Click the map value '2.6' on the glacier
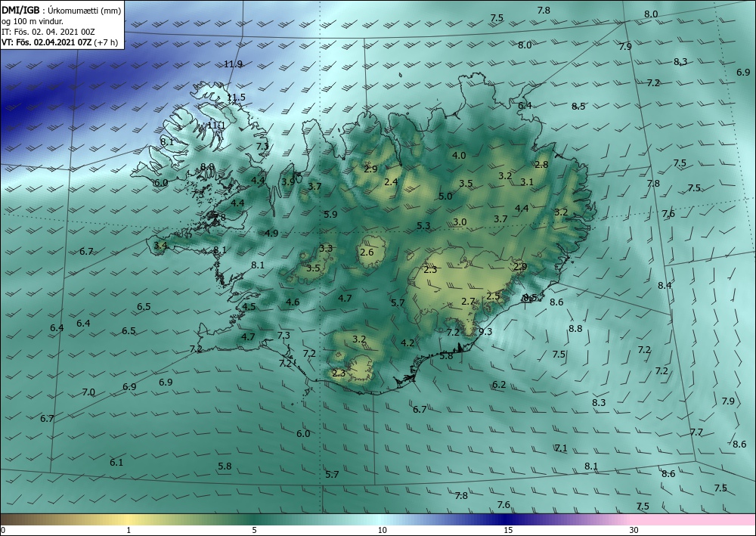Image resolution: width=756 pixels, height=536 pixels. 367,252
